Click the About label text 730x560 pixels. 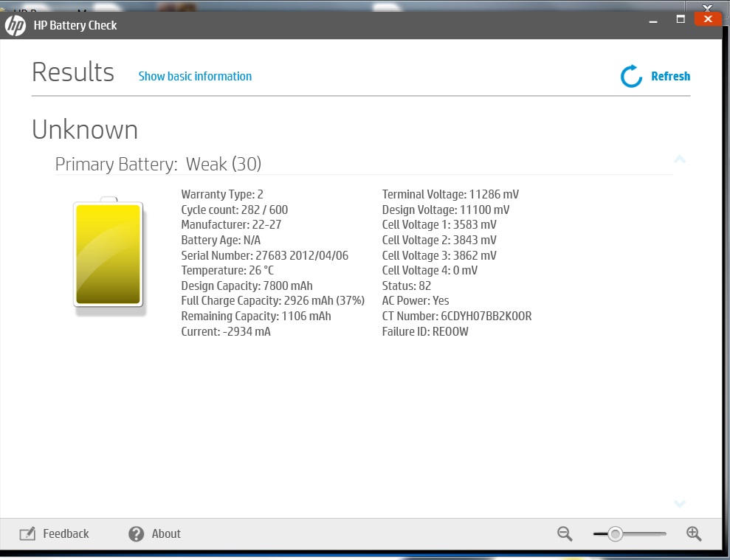pos(166,533)
